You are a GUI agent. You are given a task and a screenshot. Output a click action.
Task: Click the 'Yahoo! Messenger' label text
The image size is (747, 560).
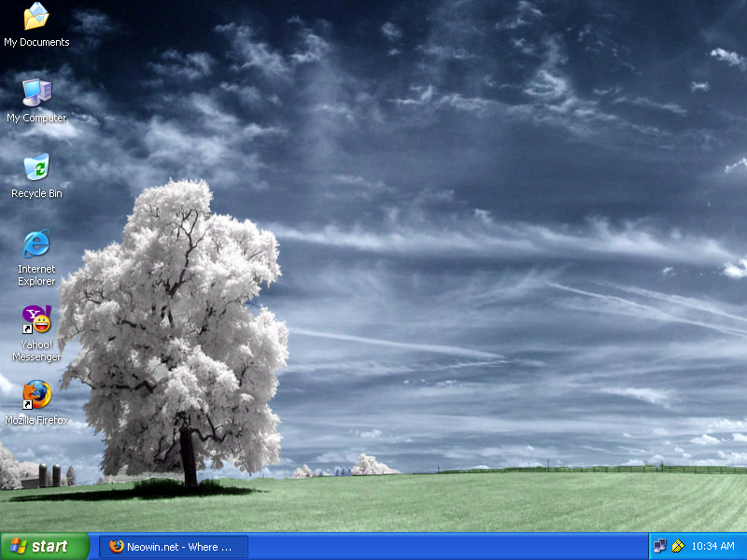[36, 351]
